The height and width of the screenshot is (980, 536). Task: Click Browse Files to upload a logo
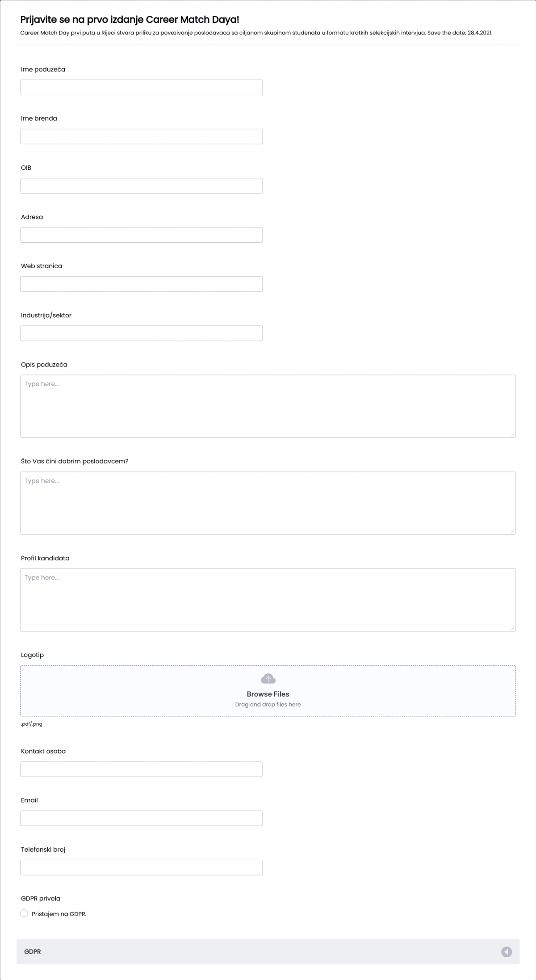tap(268, 694)
